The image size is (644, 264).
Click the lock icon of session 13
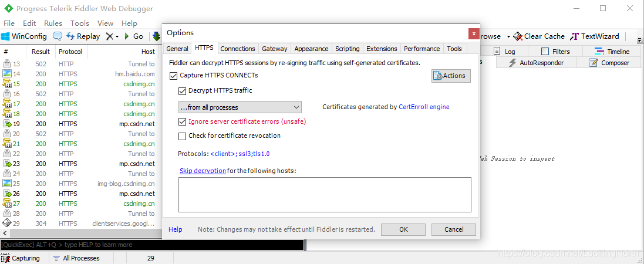pyautogui.click(x=6, y=63)
